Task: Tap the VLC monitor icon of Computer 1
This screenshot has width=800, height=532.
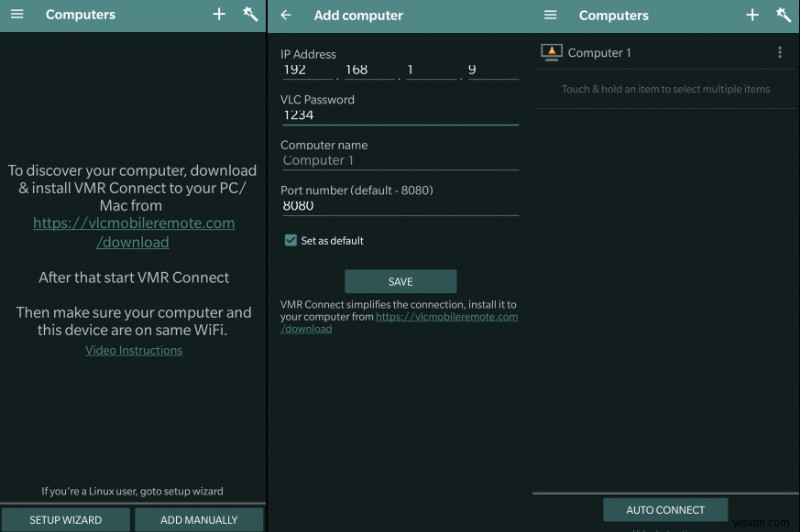Action: pyautogui.click(x=552, y=53)
